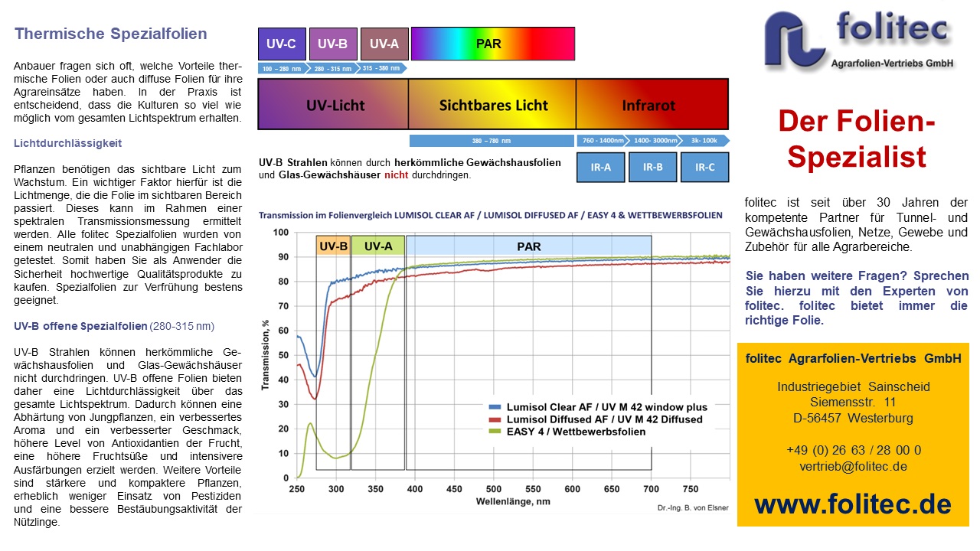The width and height of the screenshot is (980, 551).
Task: Click the 100 – 280 nm arrow label
Action: tap(283, 68)
